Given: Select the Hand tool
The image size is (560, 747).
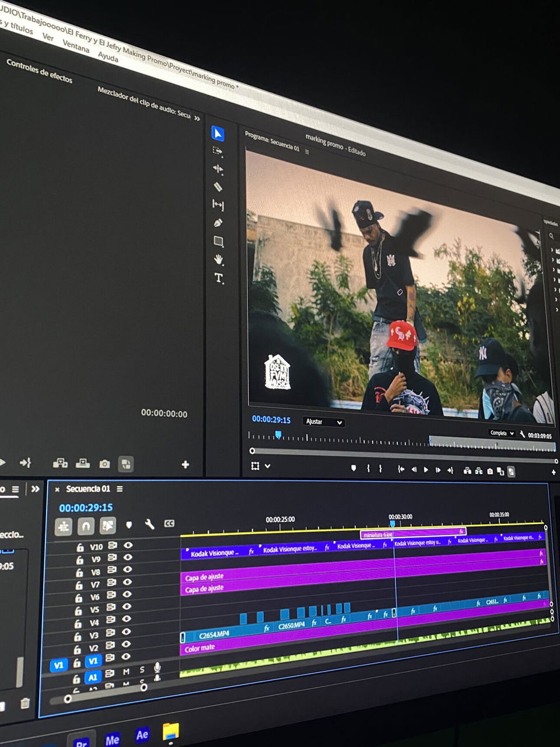Looking at the screenshot, I should click(x=219, y=259).
